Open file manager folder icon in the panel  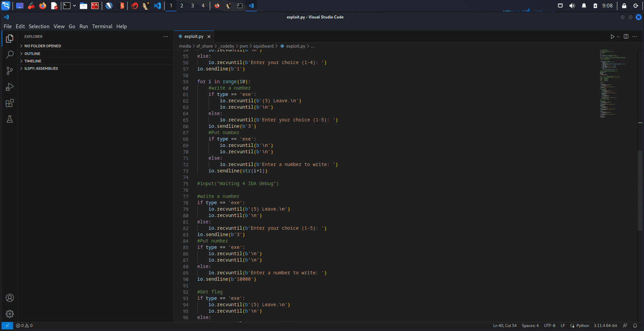click(x=83, y=6)
